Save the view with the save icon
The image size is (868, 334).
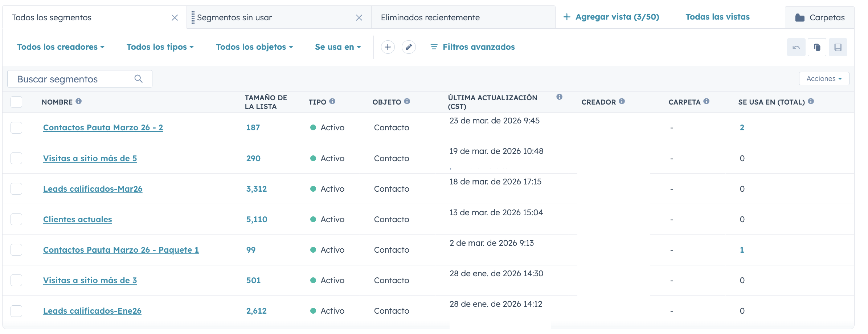(838, 47)
